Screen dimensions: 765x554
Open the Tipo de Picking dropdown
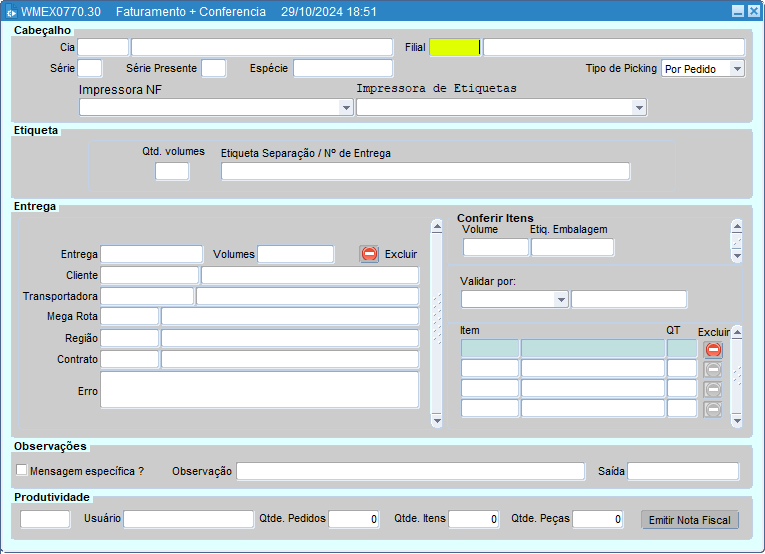click(x=737, y=69)
